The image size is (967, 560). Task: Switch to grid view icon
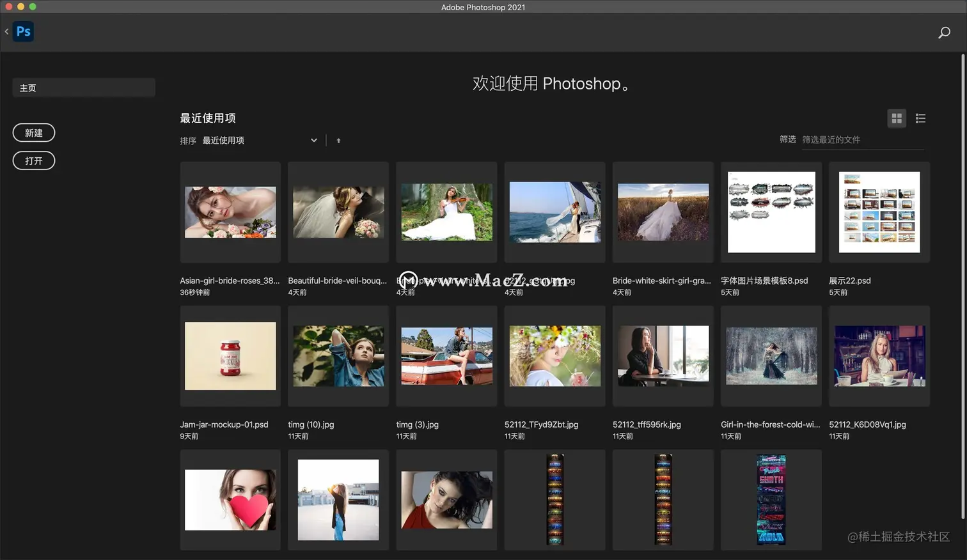click(897, 118)
